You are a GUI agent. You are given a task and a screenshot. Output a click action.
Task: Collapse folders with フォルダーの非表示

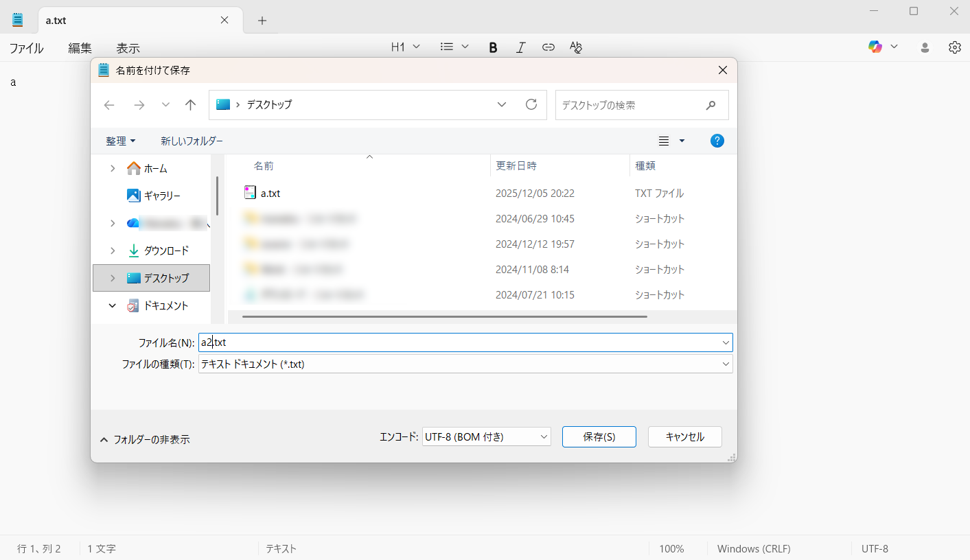click(145, 439)
